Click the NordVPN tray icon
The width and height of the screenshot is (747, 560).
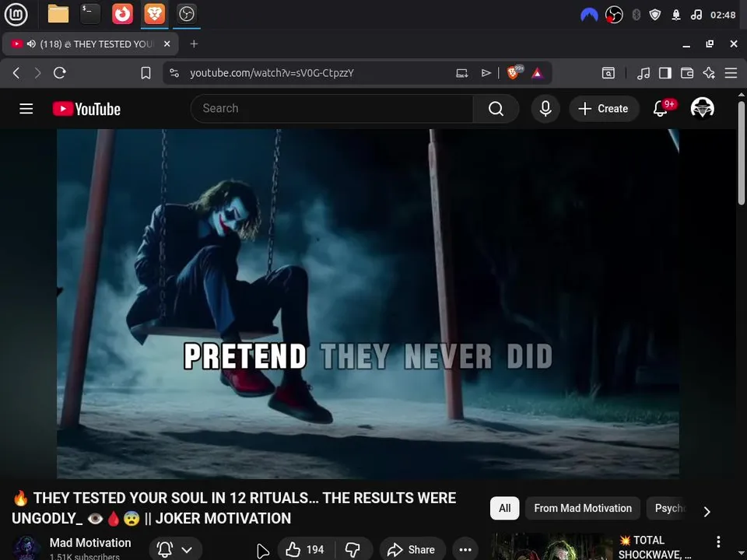pos(589,16)
